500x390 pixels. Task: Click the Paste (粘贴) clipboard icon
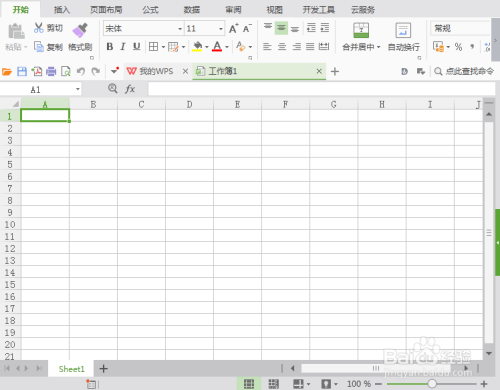pos(16,31)
